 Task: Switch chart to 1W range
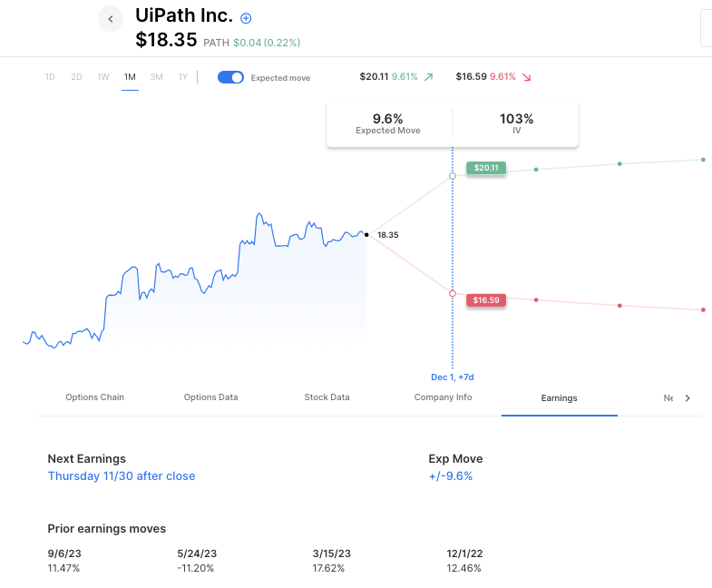[103, 77]
